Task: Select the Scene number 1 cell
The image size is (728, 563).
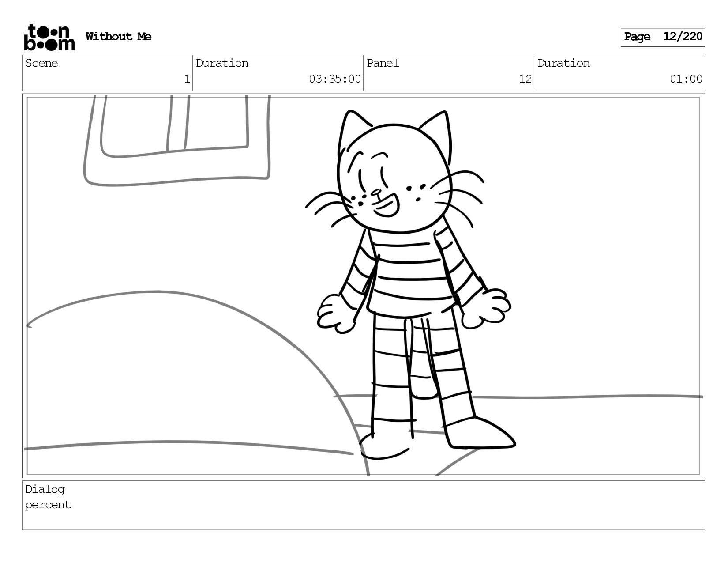Action: 107,73
